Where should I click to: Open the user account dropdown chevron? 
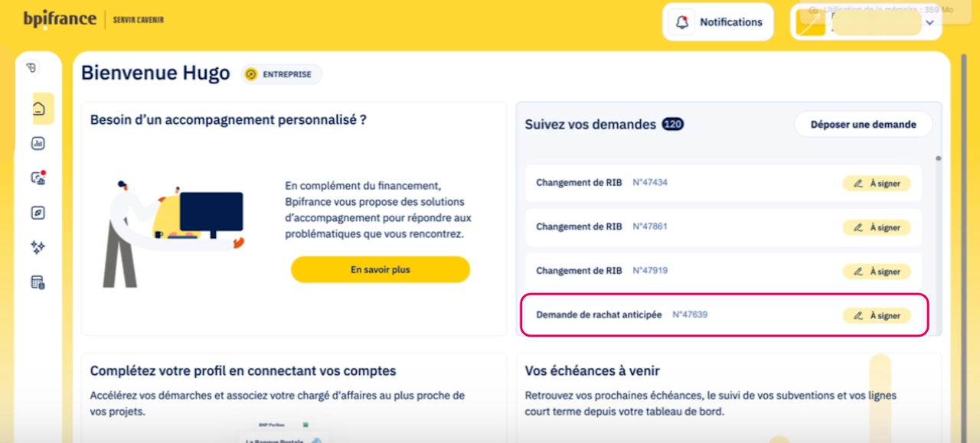929,23
